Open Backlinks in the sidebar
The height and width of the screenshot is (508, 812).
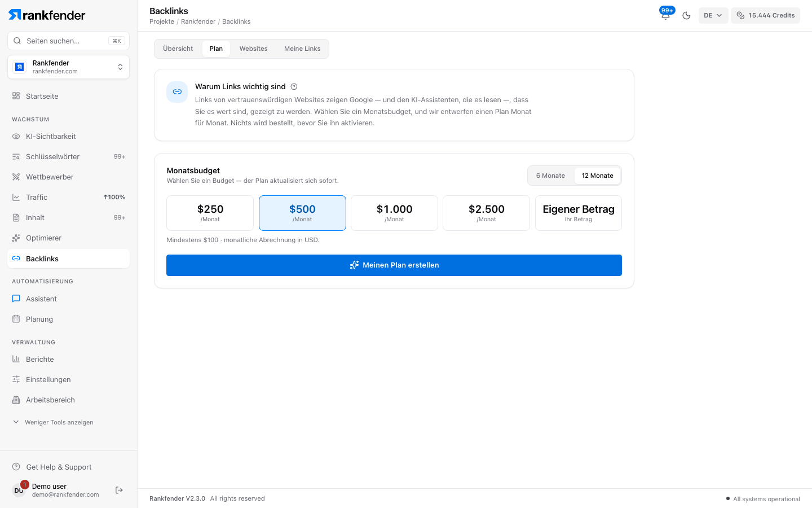[x=68, y=259]
